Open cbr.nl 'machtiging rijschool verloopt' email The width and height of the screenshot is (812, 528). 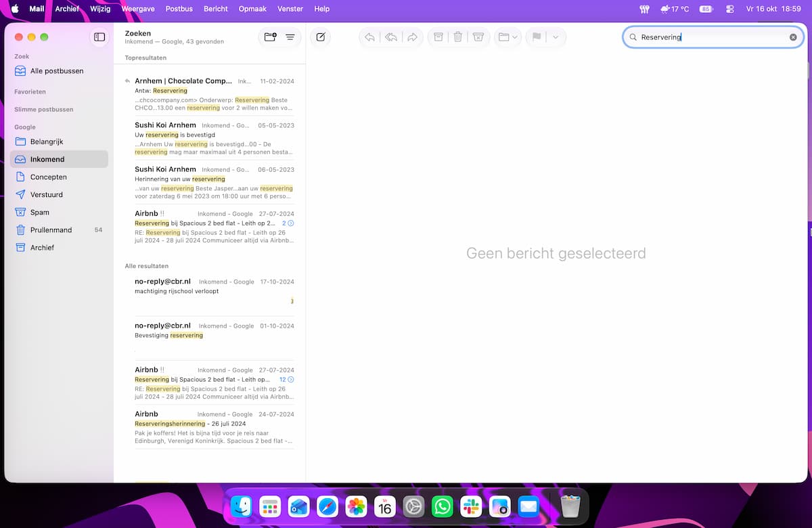[x=210, y=294]
